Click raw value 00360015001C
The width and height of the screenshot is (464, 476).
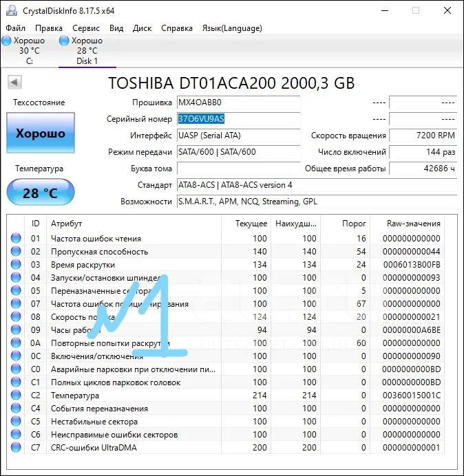(412, 395)
